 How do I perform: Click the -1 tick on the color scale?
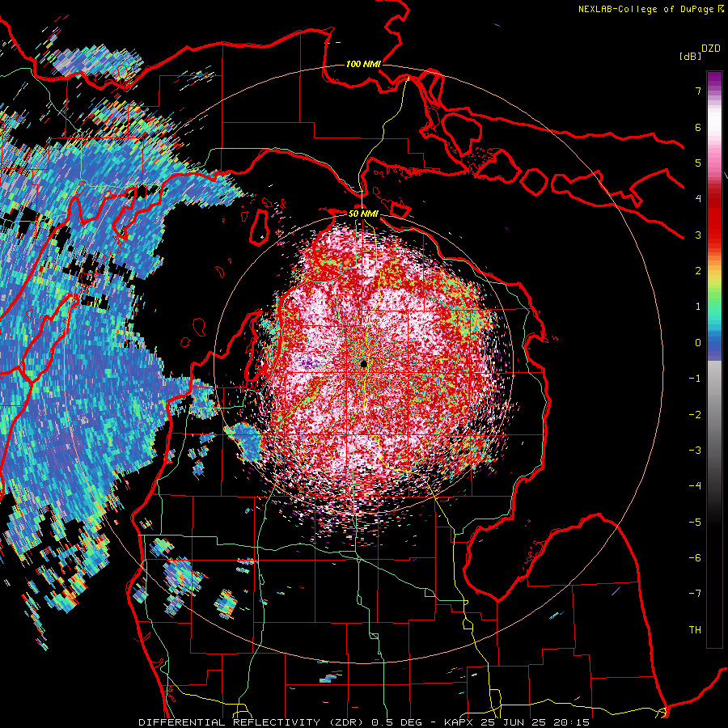(x=695, y=379)
